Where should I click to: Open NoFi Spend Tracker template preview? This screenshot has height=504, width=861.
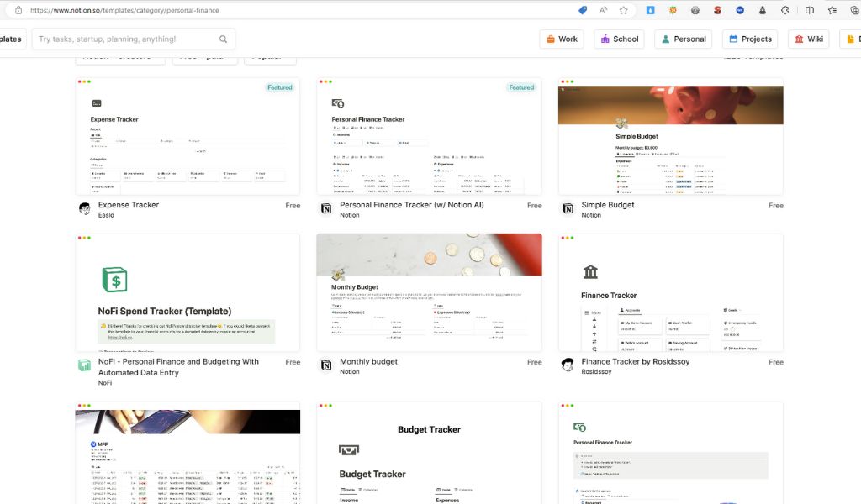pos(188,293)
